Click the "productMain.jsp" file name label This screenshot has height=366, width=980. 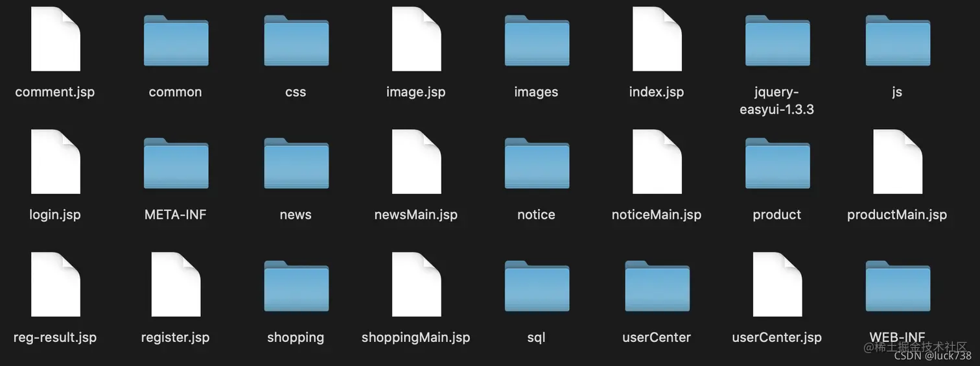click(x=897, y=215)
